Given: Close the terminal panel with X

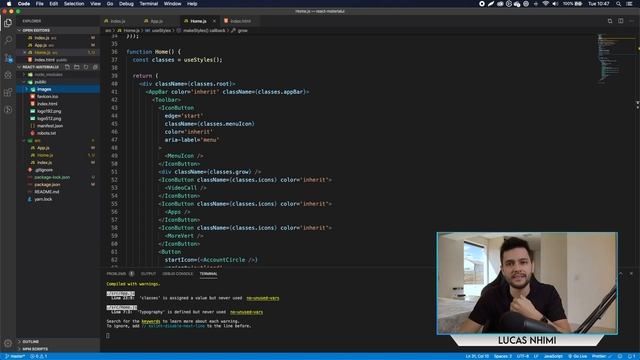Looking at the screenshot, I should pyautogui.click(x=631, y=273).
